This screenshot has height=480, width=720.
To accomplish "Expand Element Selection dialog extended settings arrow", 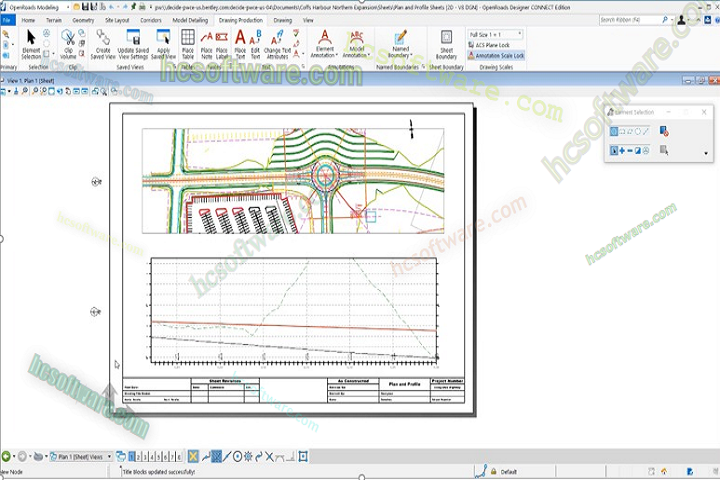I will pos(706,153).
